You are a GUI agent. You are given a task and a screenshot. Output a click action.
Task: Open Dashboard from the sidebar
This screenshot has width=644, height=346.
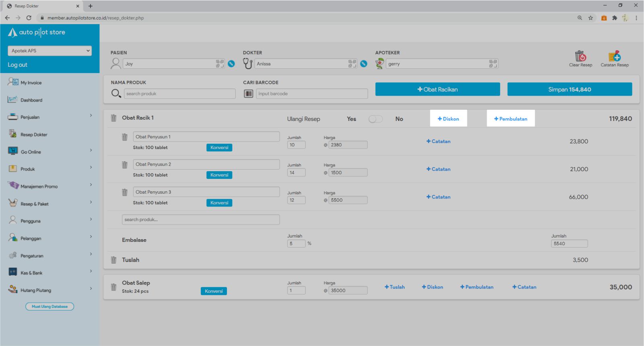[x=31, y=100]
